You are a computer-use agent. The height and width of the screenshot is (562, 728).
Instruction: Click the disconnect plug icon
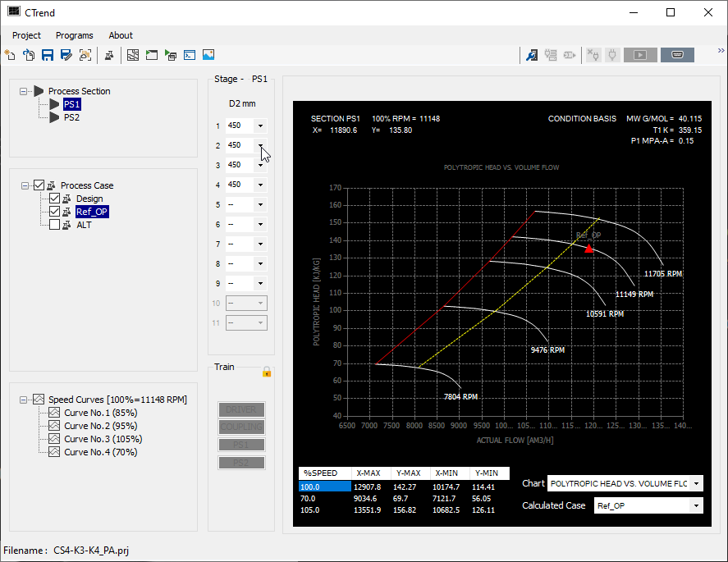click(593, 55)
